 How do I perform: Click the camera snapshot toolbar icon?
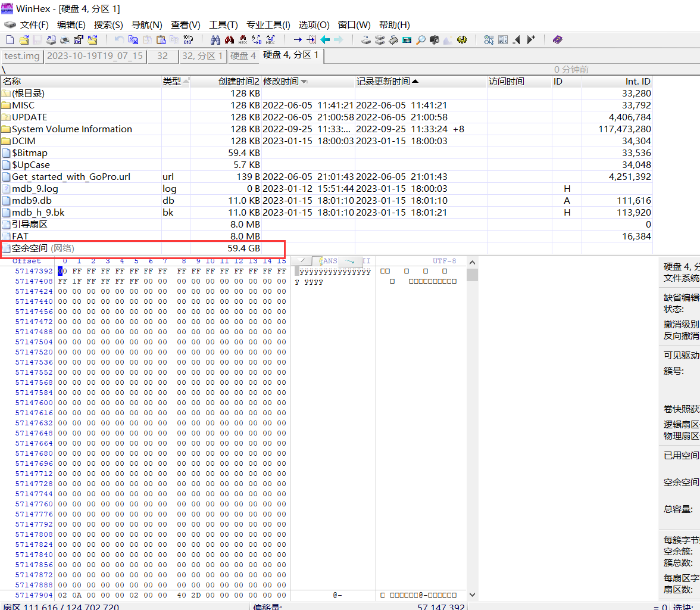(x=435, y=40)
